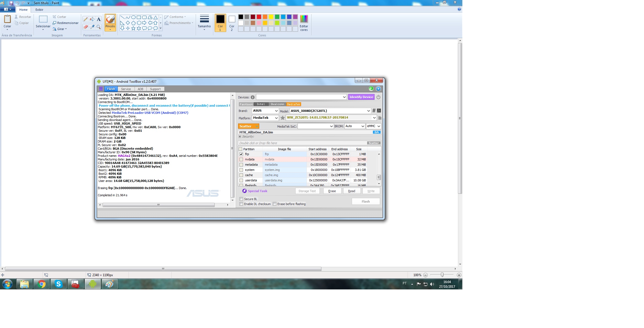Open the Windows Start button
The image size is (644, 328).
pyautogui.click(x=7, y=284)
